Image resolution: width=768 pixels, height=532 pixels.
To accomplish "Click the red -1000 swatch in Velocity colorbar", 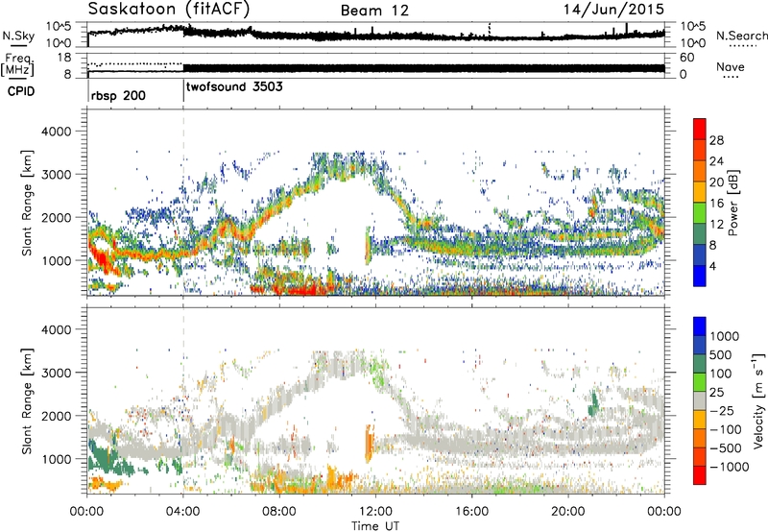I will (x=700, y=475).
